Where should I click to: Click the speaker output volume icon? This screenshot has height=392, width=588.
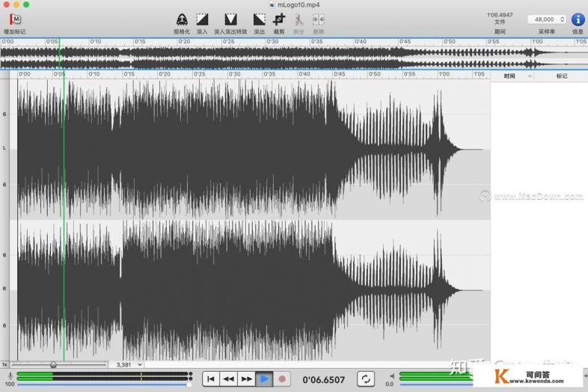click(x=392, y=376)
